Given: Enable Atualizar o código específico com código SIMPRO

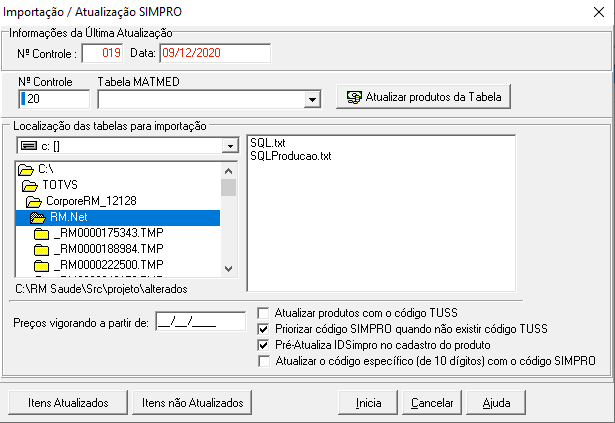Looking at the screenshot, I should click(x=264, y=361).
